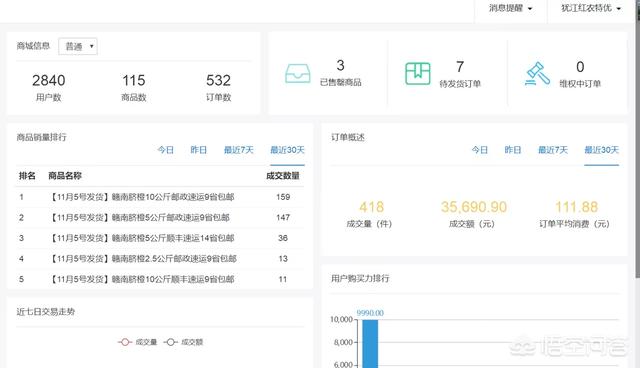Click the 近七日交易走势 panel title
This screenshot has height=368, width=640.
click(x=46, y=312)
